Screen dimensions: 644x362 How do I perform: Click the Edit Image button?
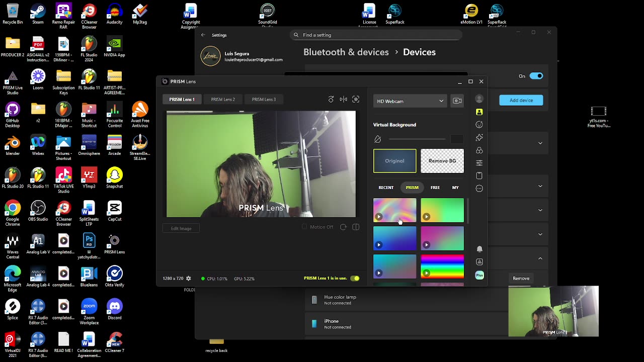(x=181, y=228)
